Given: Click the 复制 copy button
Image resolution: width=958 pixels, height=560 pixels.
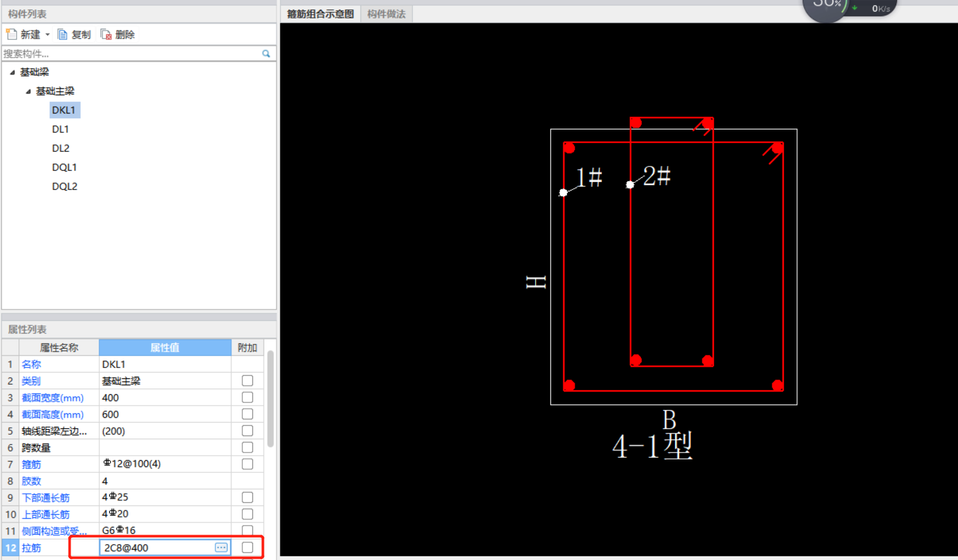Looking at the screenshot, I should coord(74,34).
